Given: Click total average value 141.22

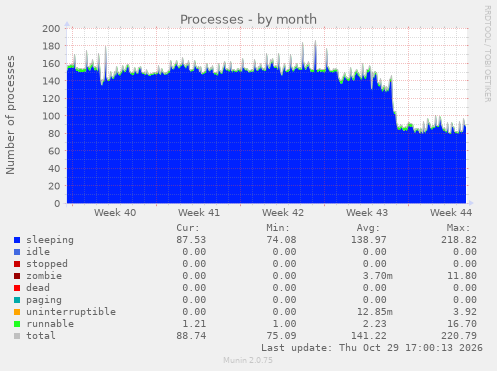Looking at the screenshot, I should [x=369, y=336].
